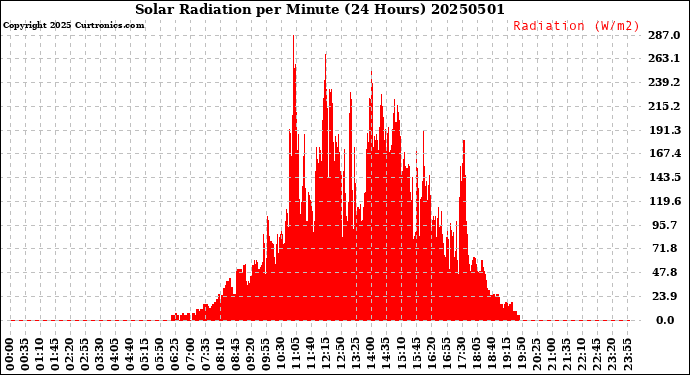Click the 01:45 time axis label

tap(55, 355)
